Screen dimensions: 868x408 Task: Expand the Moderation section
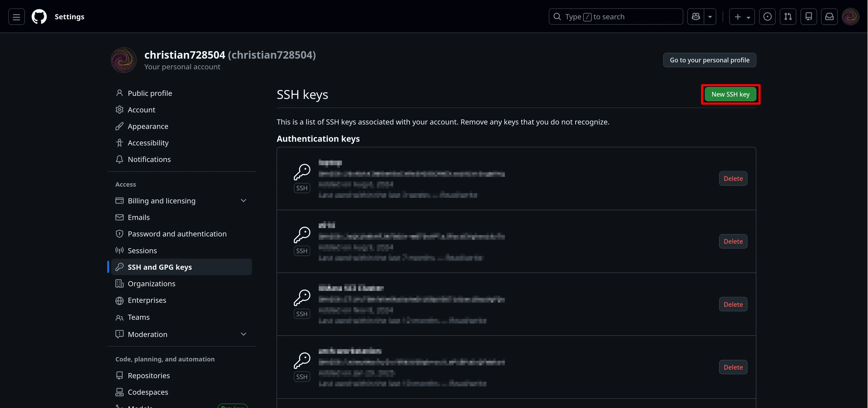[243, 334]
